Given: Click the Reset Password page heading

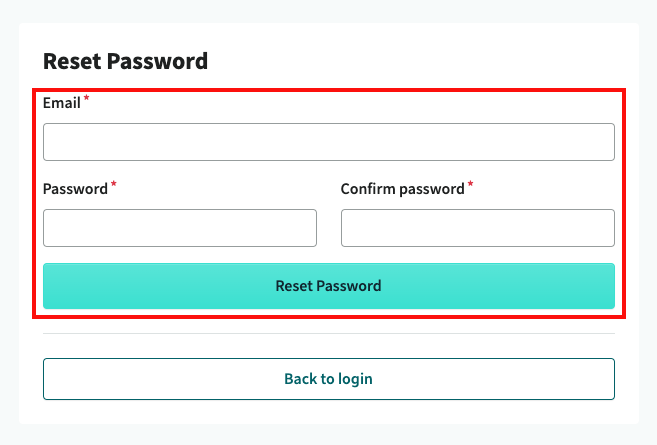Looking at the screenshot, I should (x=125, y=61).
